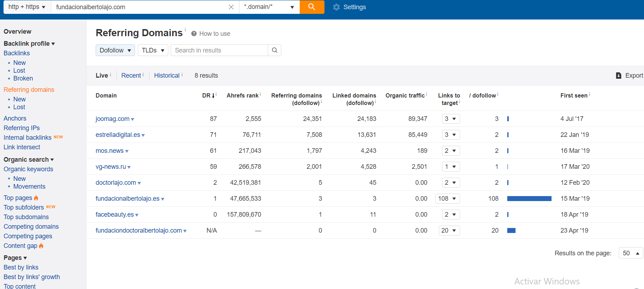The image size is (644, 289).
Task: Open the Results on the page dropdown
Action: [631, 253]
